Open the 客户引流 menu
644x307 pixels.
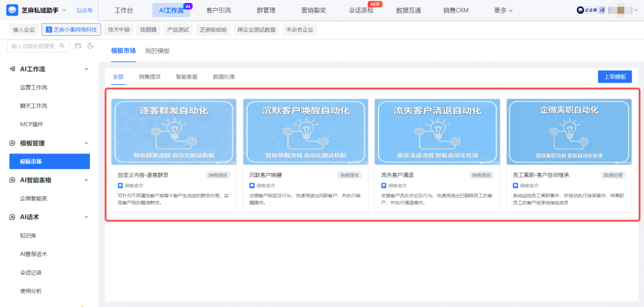click(218, 10)
